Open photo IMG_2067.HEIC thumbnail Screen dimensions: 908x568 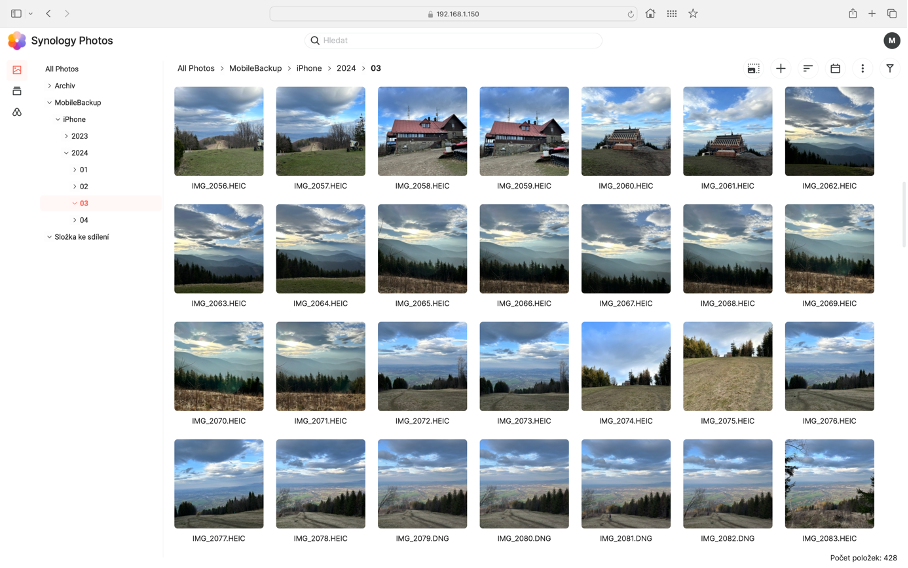626,249
